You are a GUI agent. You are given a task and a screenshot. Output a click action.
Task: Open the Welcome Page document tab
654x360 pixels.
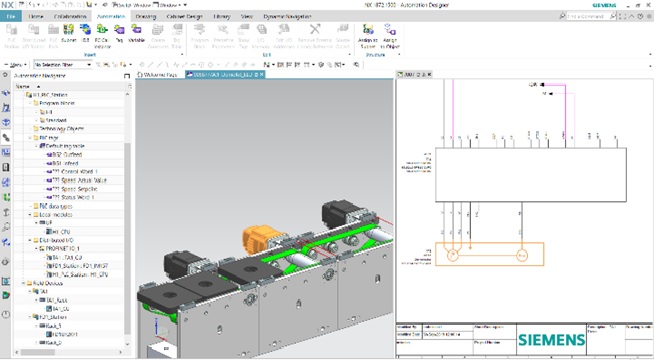[157, 75]
